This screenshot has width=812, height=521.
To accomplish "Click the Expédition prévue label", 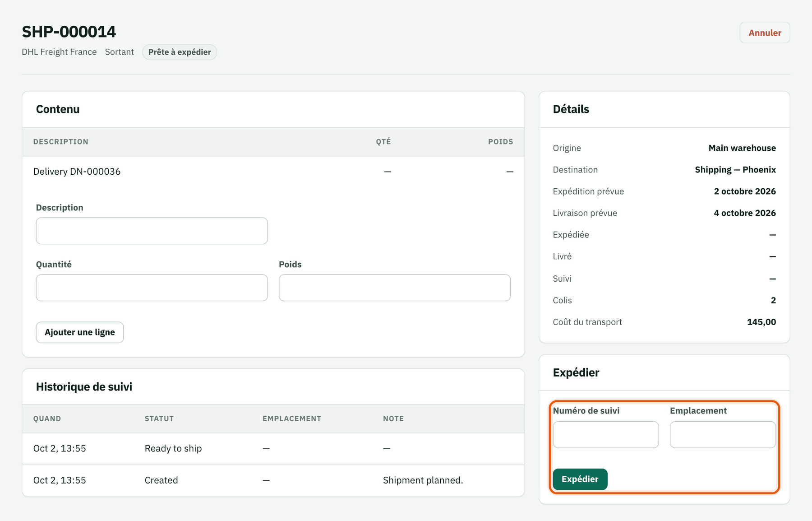I will 588,191.
